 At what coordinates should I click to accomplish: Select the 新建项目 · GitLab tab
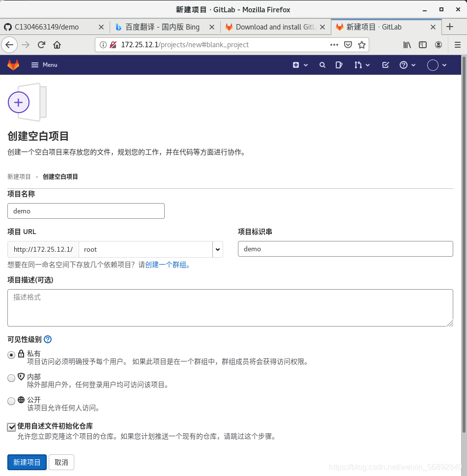point(374,27)
